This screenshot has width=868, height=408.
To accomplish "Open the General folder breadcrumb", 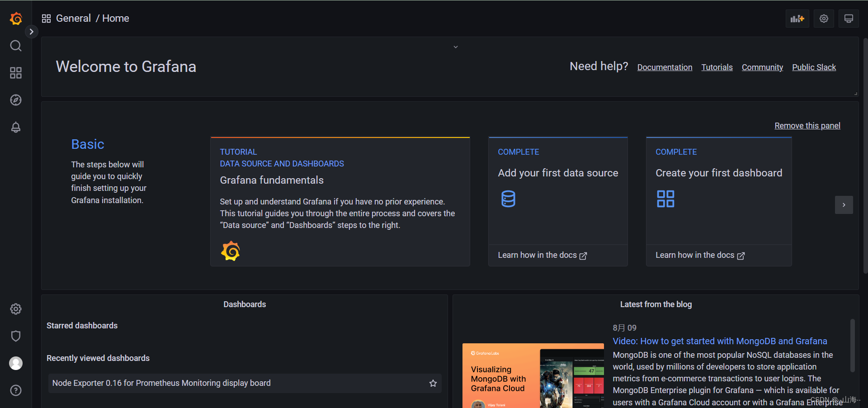I will [73, 19].
